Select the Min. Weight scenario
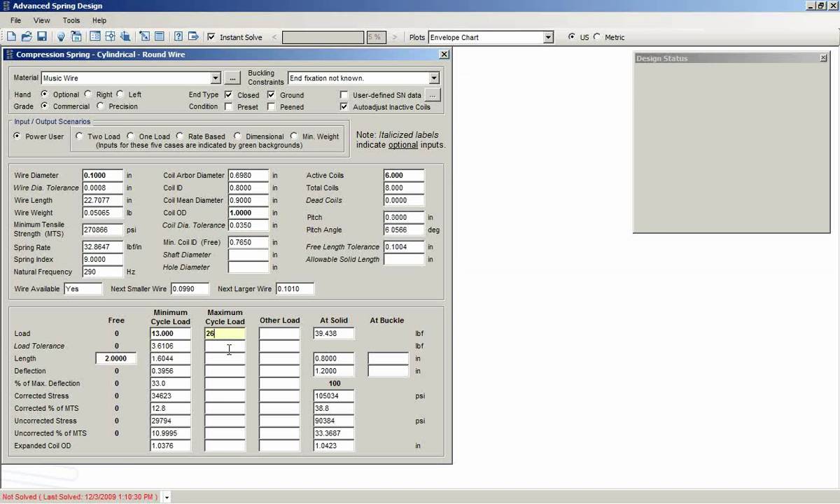840x504 pixels. pos(295,136)
